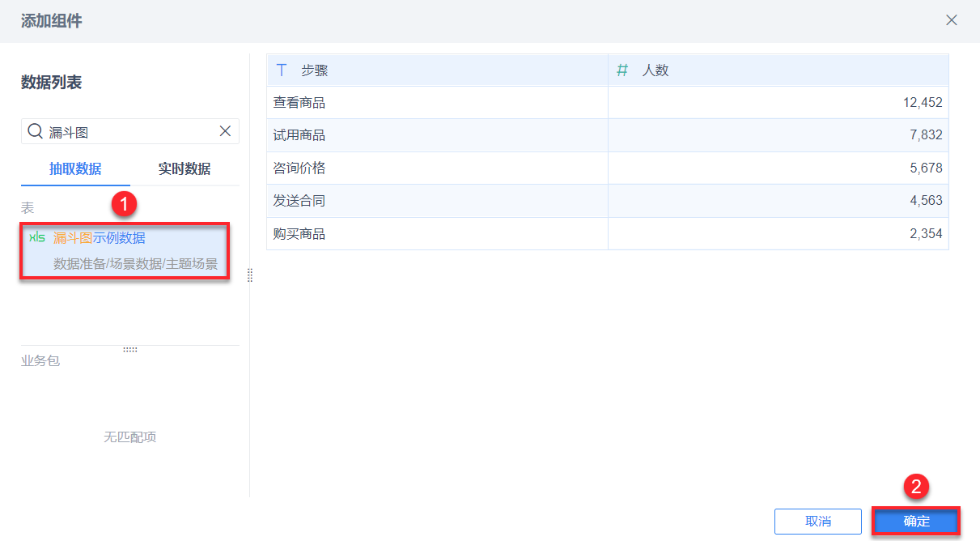Click the 人数 column header
This screenshot has width=980, height=541.
click(778, 70)
